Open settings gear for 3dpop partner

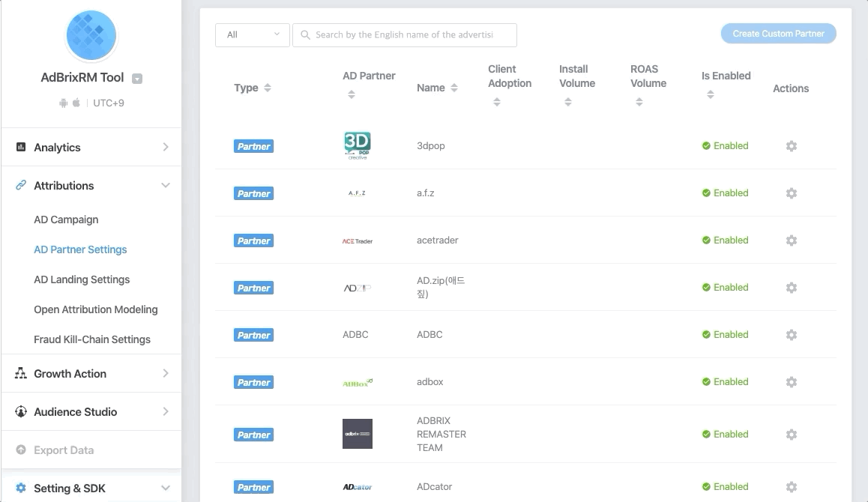tap(791, 146)
